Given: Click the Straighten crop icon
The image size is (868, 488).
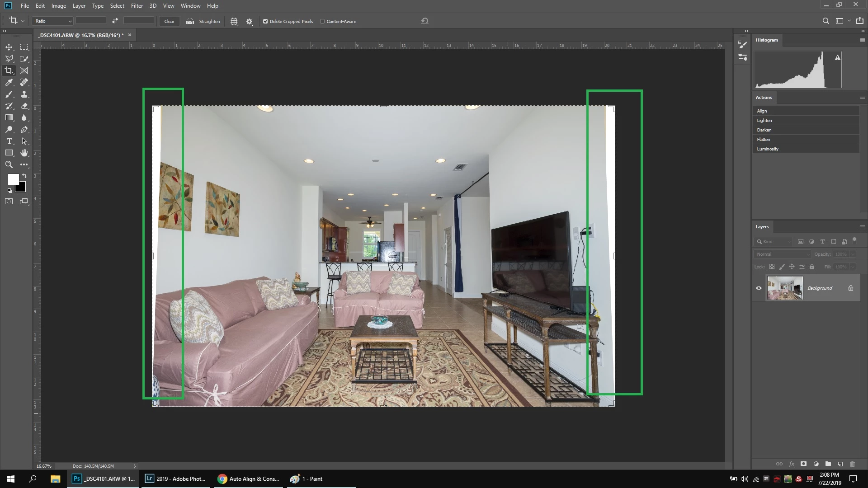Looking at the screenshot, I should [190, 21].
